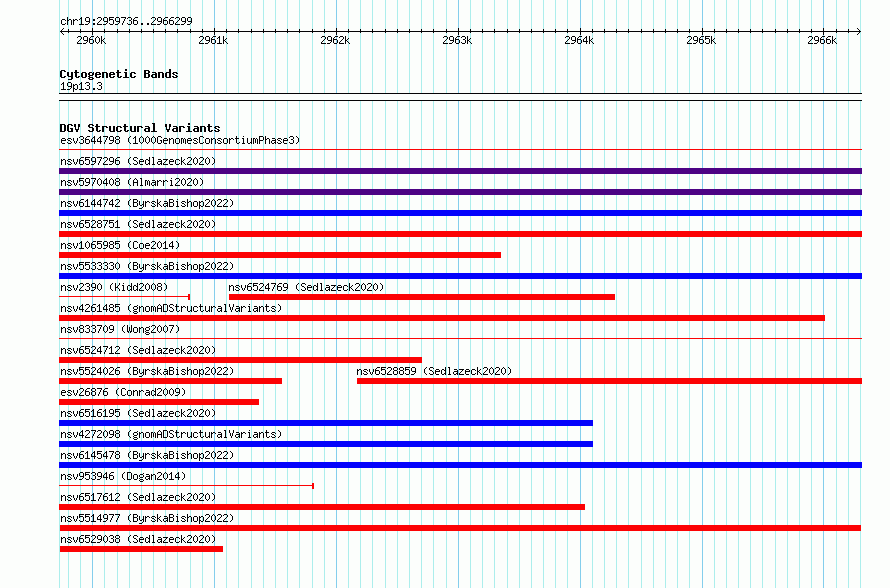
Task: Select the nsv4261485 gnomAD red bar
Action: (x=442, y=318)
